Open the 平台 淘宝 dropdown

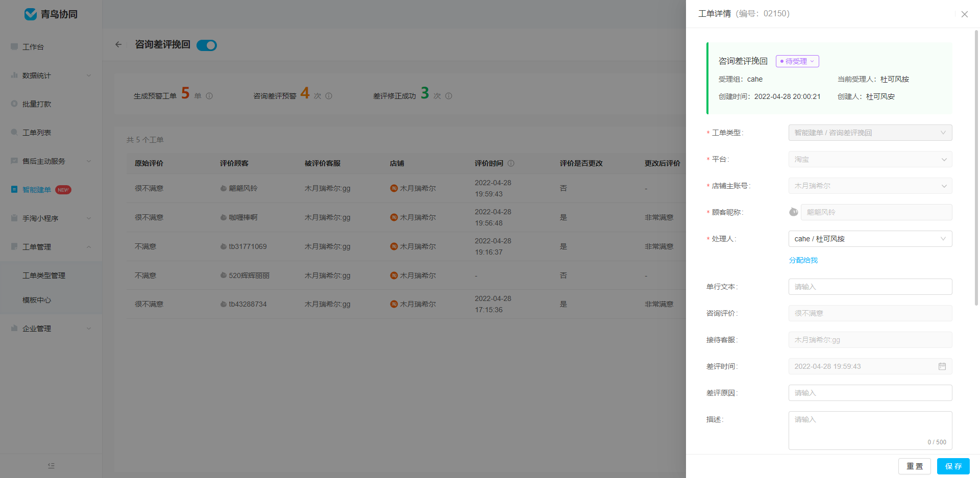pyautogui.click(x=870, y=159)
